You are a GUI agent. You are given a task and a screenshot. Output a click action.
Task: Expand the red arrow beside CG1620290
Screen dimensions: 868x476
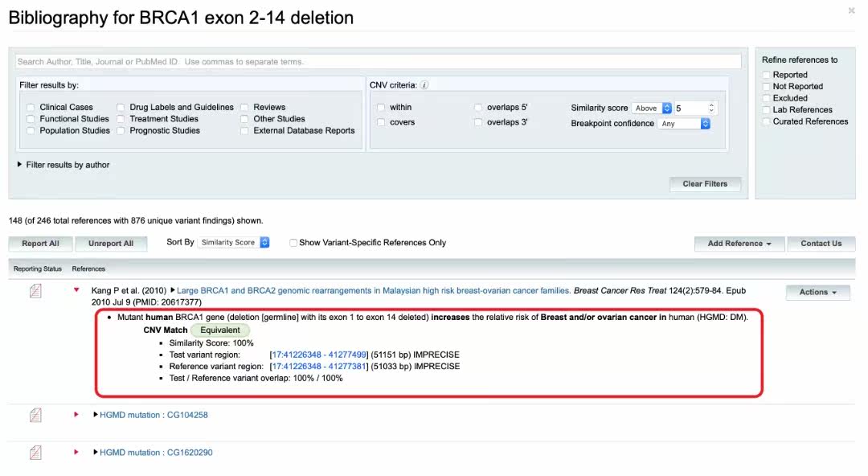[76, 452]
